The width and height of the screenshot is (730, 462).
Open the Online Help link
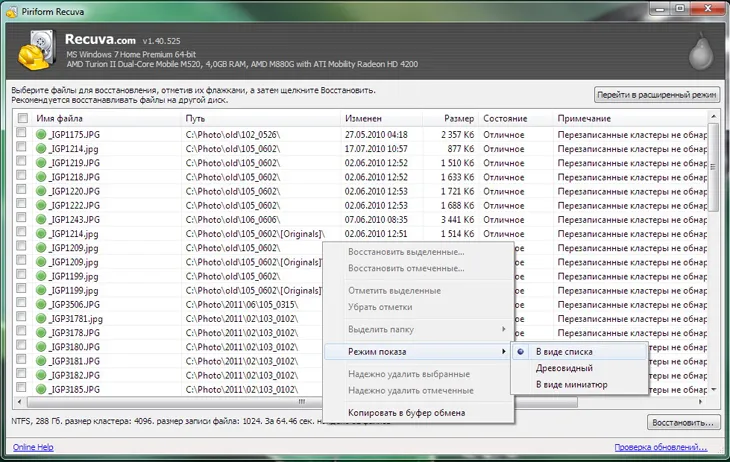(33, 447)
